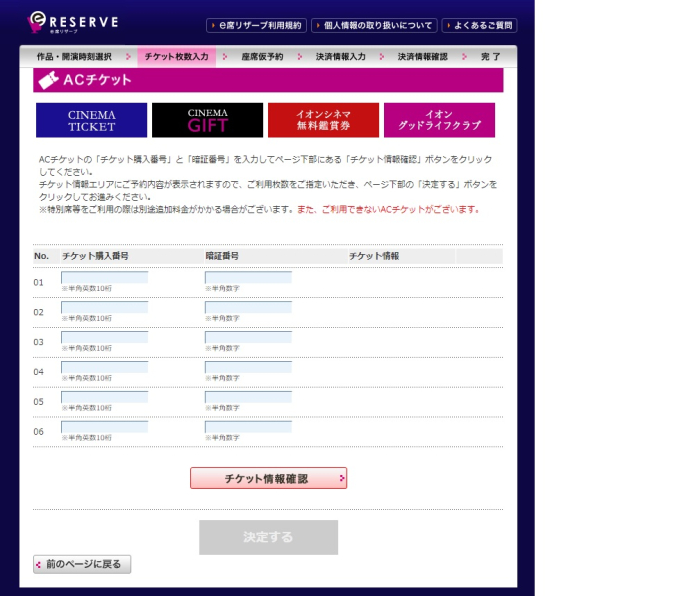Select the イオンシネマ無料鑑賞券 banner
This screenshot has width=700, height=596.
click(x=323, y=120)
